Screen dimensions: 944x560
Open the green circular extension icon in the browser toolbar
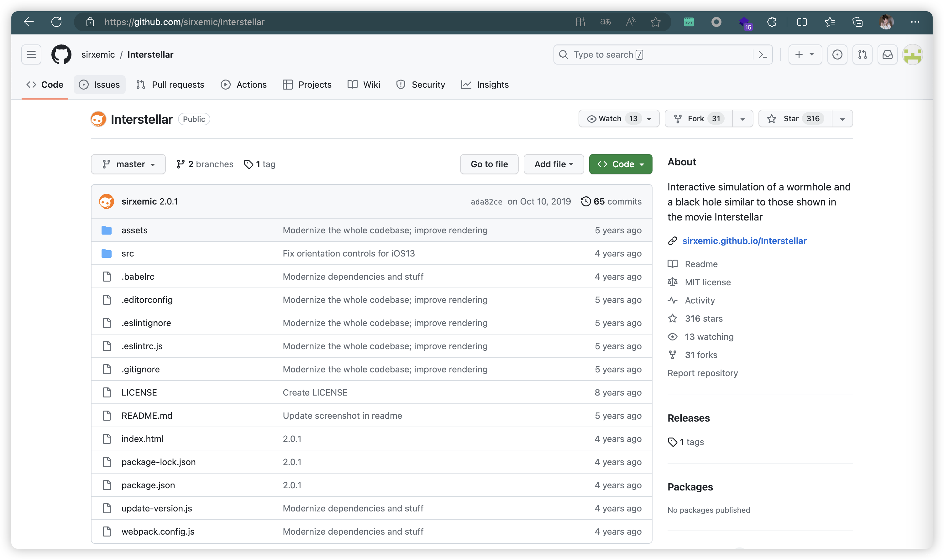[689, 22]
